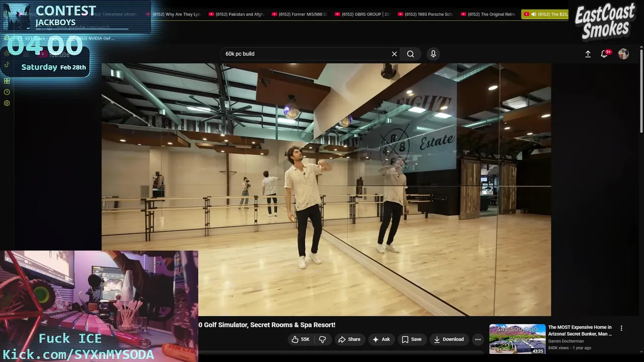Click the magnifying glass search button
The height and width of the screenshot is (362, 644).
[x=411, y=54]
